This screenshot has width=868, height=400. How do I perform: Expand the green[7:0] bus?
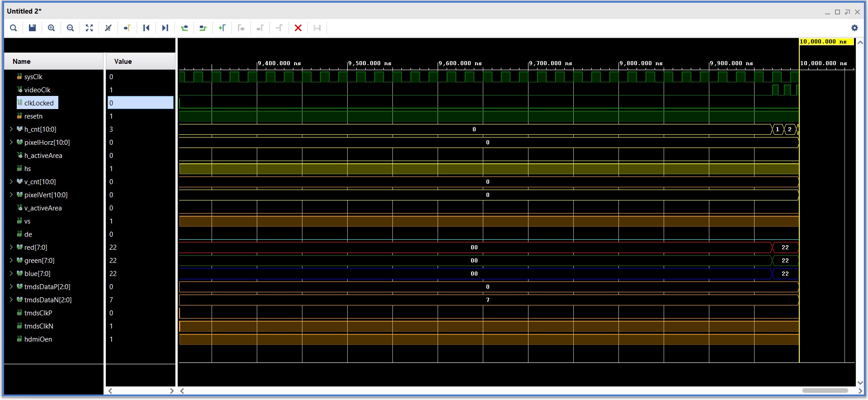(x=11, y=261)
